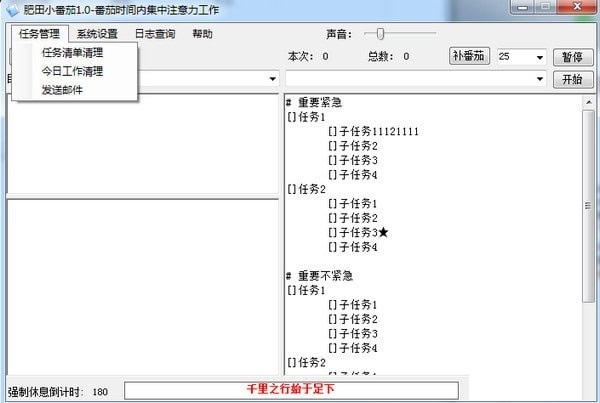This screenshot has height=403, width=600.
Task: Click the task list scrollbar up arrow
Action: [589, 102]
